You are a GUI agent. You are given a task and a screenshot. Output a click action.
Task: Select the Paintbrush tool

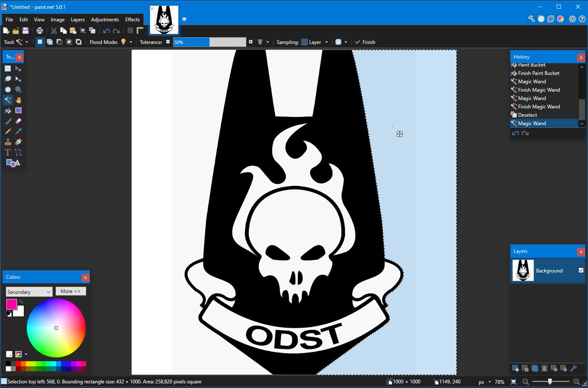[x=8, y=121]
